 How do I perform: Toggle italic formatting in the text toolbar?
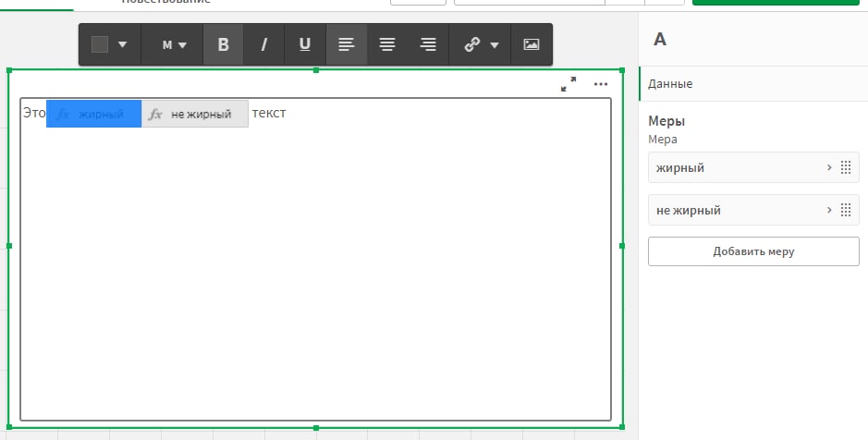[x=264, y=44]
